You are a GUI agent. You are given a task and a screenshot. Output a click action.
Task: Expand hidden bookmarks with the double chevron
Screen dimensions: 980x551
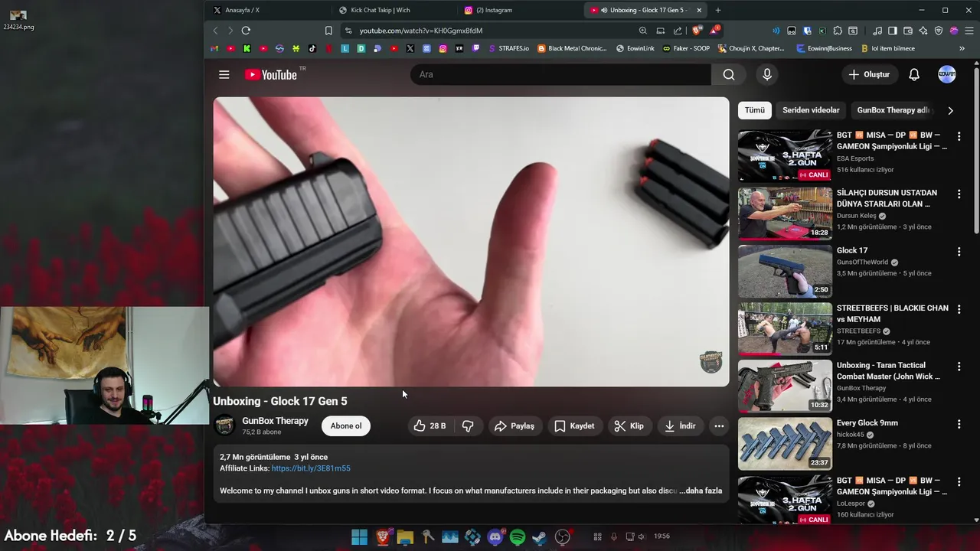coord(962,48)
